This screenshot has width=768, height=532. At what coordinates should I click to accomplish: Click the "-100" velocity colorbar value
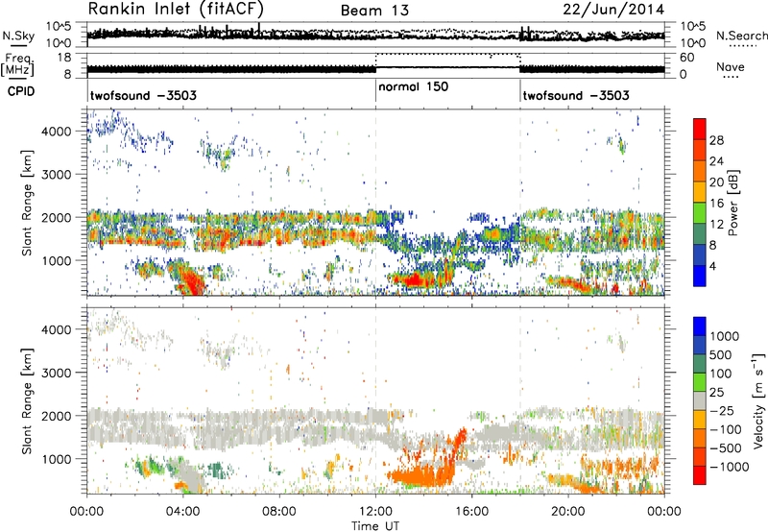[726, 429]
